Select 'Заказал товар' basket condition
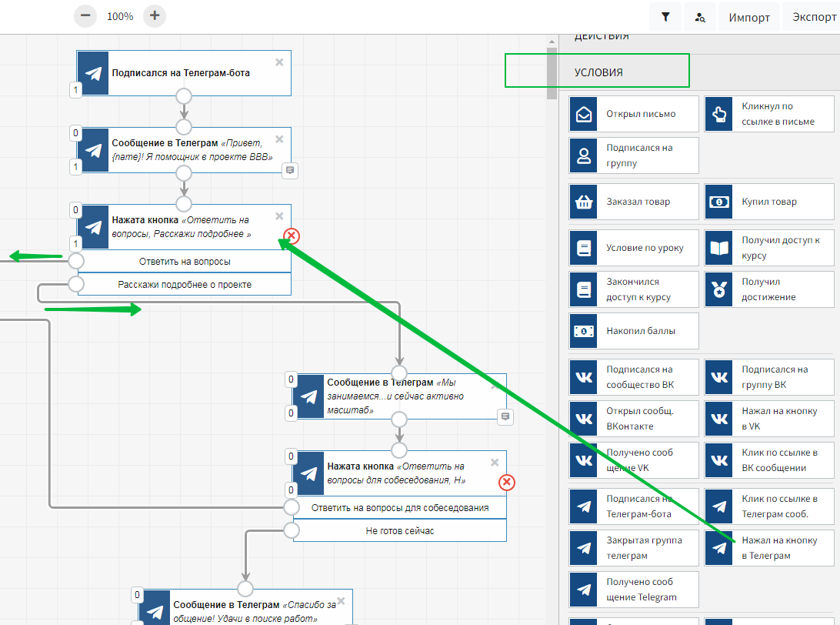The height and width of the screenshot is (625, 840). 585,202
